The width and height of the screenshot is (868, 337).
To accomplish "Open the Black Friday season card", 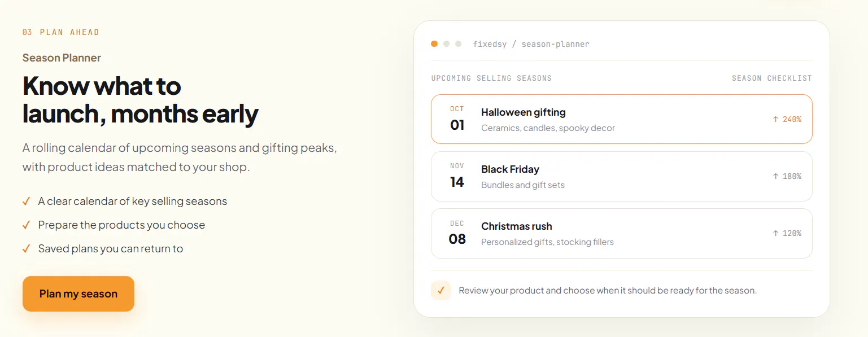I will (621, 176).
